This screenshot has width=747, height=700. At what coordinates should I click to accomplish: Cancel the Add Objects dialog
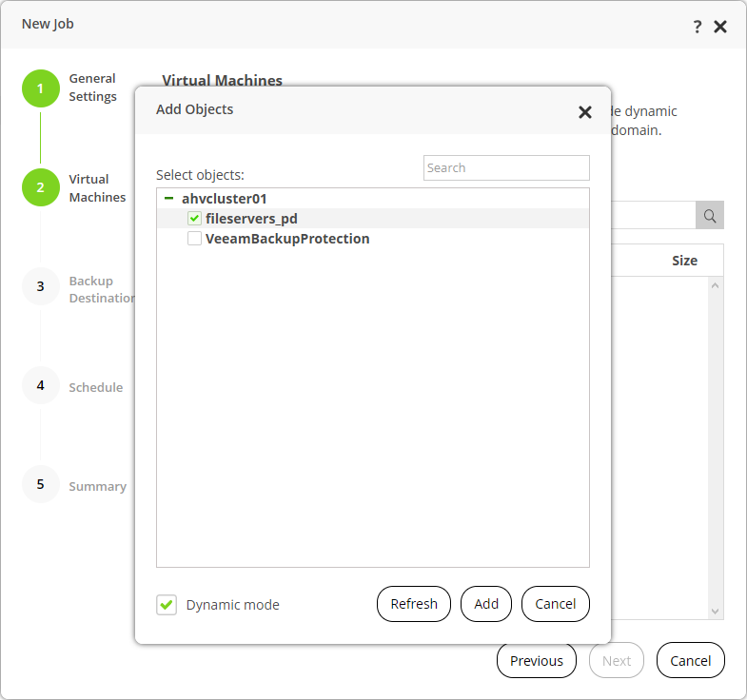point(555,604)
